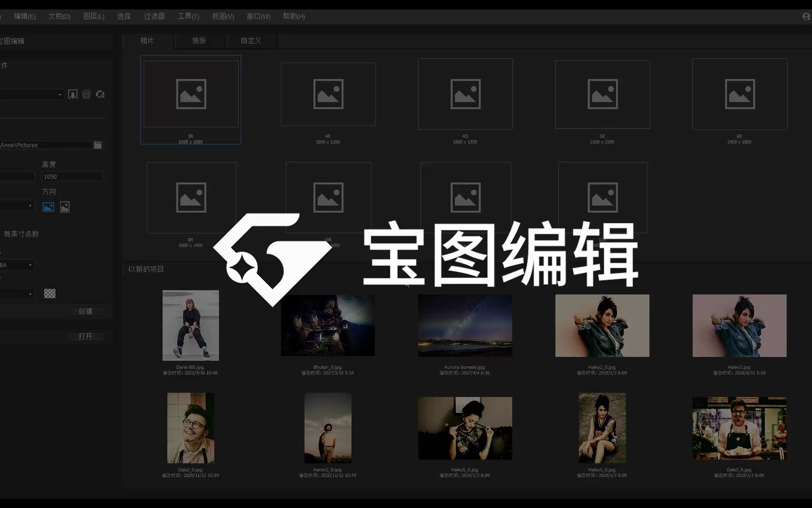The height and width of the screenshot is (508, 812).
Task: Open recent project Aurora Borealis.jpg
Action: tap(465, 325)
